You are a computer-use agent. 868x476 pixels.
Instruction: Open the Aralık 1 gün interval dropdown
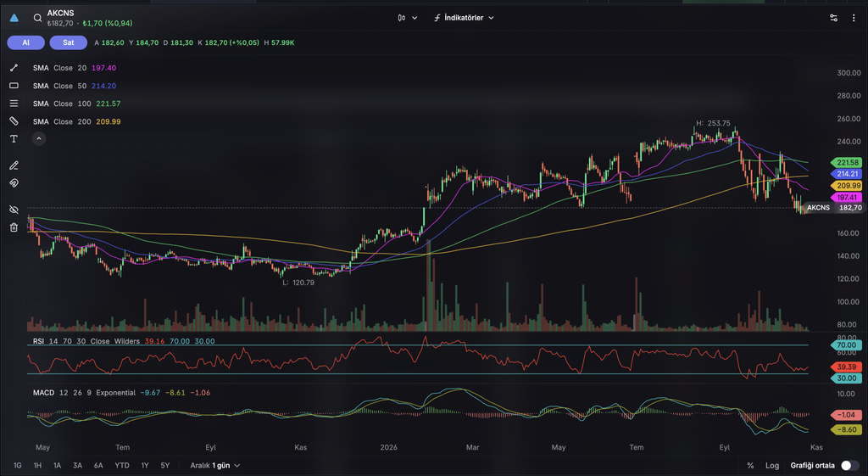coord(215,466)
